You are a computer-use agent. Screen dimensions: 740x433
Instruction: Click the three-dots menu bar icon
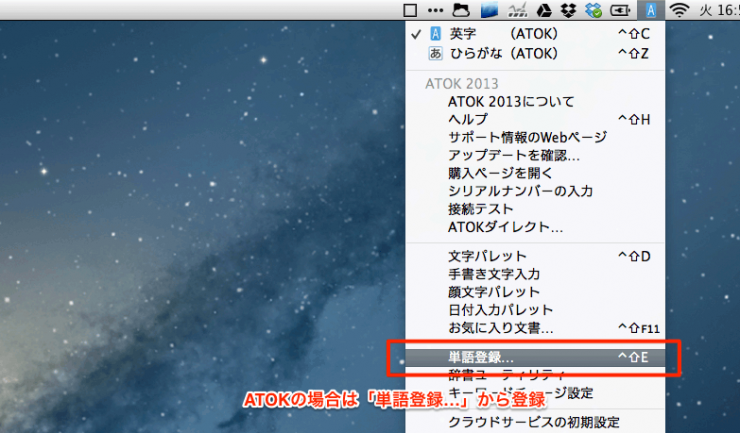[435, 10]
